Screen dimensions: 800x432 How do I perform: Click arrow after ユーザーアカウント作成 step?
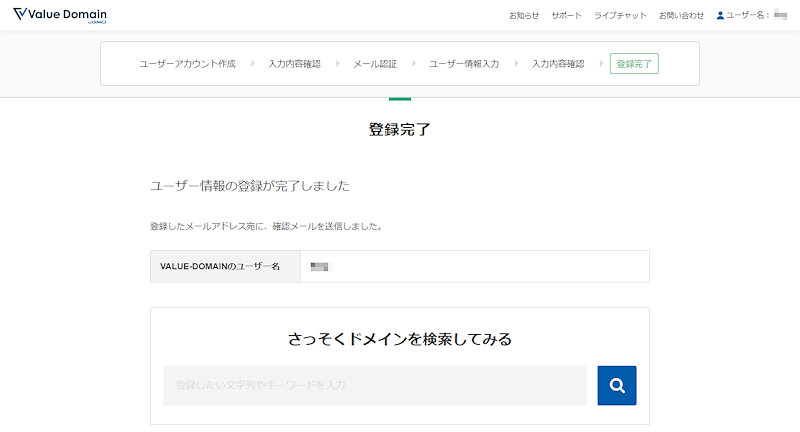click(x=252, y=64)
